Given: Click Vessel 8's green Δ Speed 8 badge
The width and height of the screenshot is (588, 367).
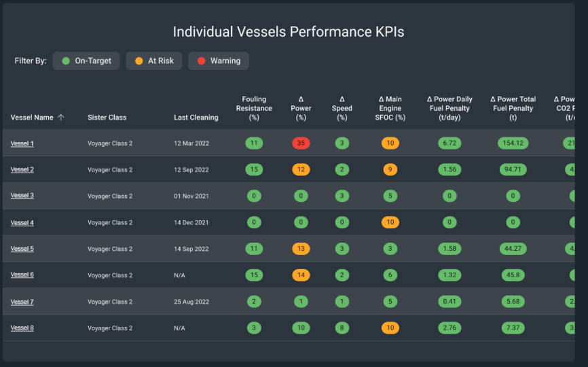Looking at the screenshot, I should click(x=342, y=328).
